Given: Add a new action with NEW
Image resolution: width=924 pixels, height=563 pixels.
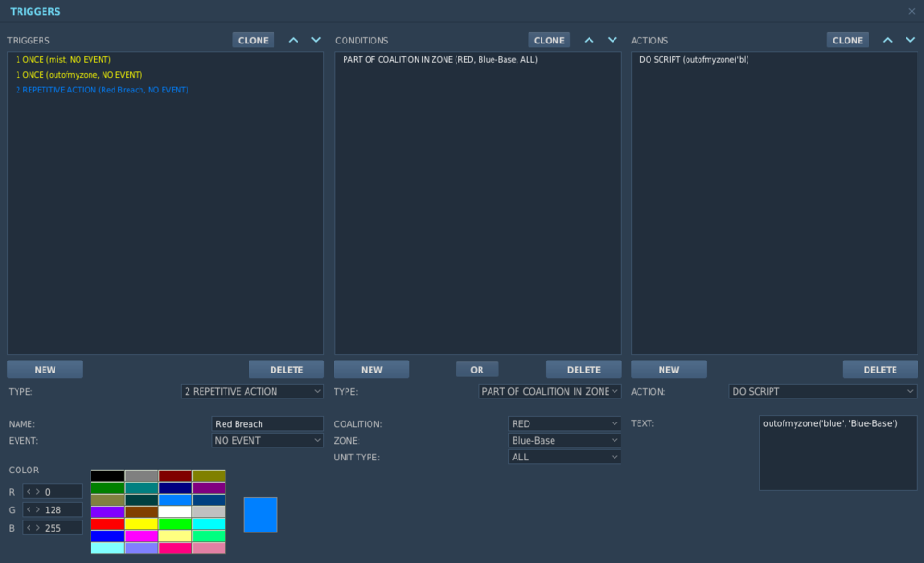Looking at the screenshot, I should click(669, 370).
